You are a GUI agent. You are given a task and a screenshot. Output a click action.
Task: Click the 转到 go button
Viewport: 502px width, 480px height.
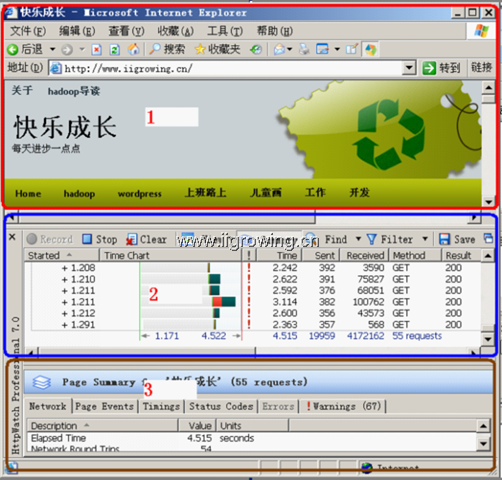pos(442,68)
